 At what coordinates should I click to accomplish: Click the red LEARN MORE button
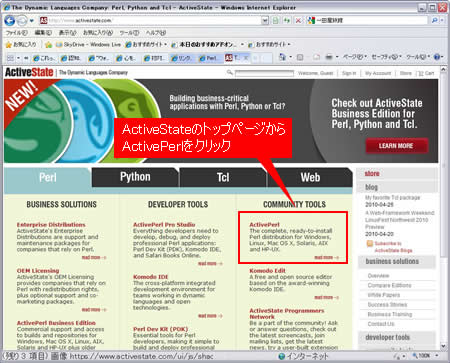coord(396,146)
